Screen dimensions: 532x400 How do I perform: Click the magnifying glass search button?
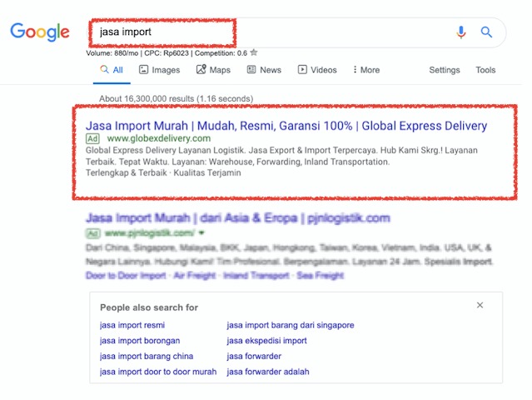(x=486, y=32)
